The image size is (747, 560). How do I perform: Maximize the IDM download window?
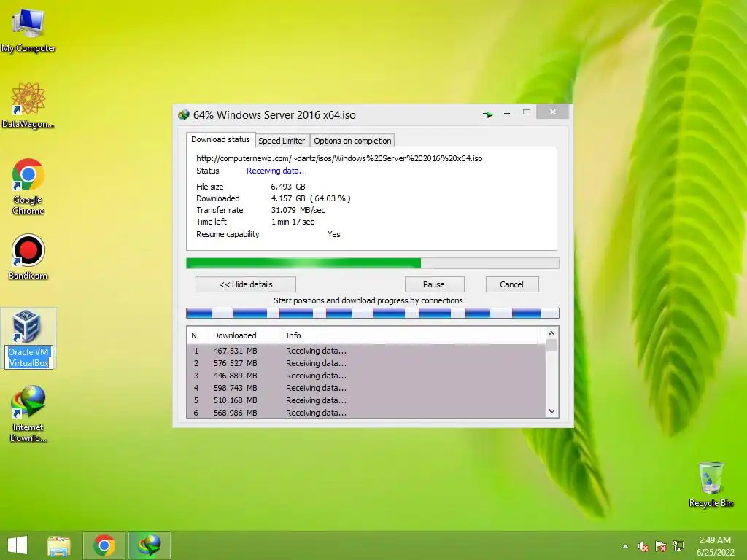pos(527,112)
